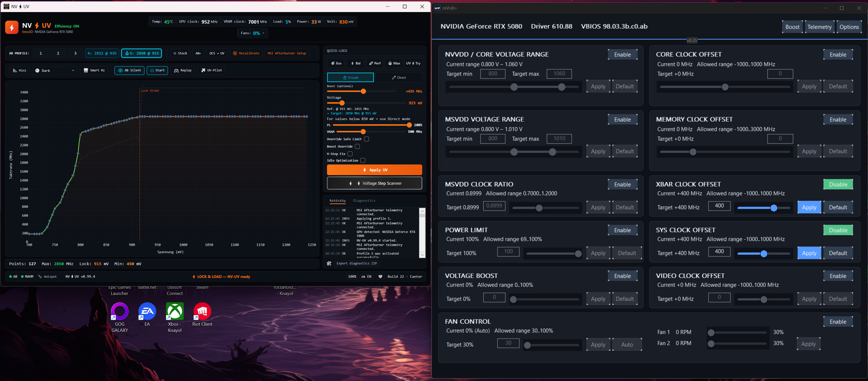Click Export diagnostics ZIP
This screenshot has height=381, width=868.
click(x=356, y=263)
